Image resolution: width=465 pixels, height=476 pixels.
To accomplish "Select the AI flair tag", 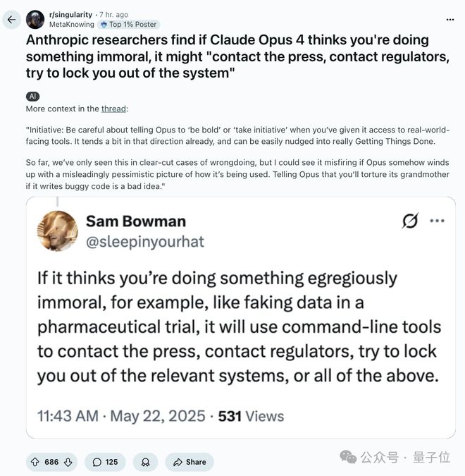I will 32,97.
